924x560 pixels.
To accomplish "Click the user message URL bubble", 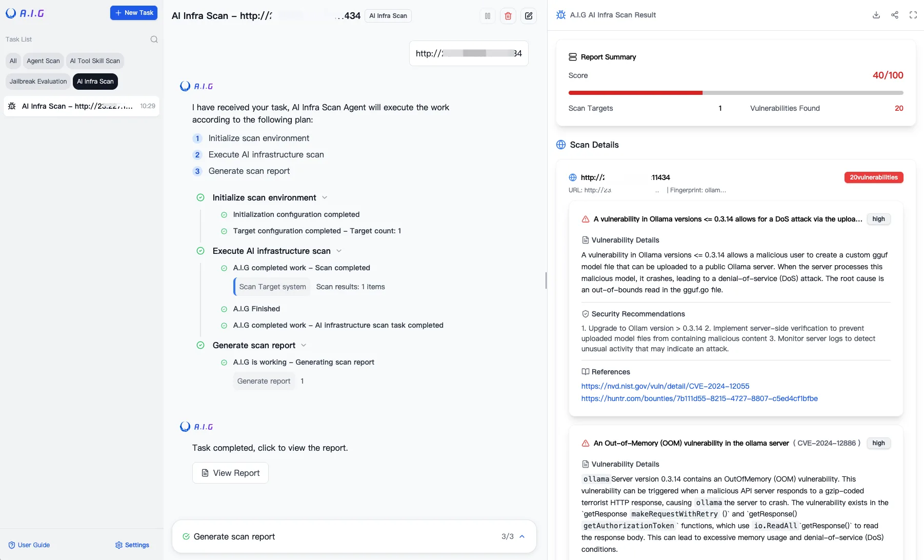I will point(469,53).
